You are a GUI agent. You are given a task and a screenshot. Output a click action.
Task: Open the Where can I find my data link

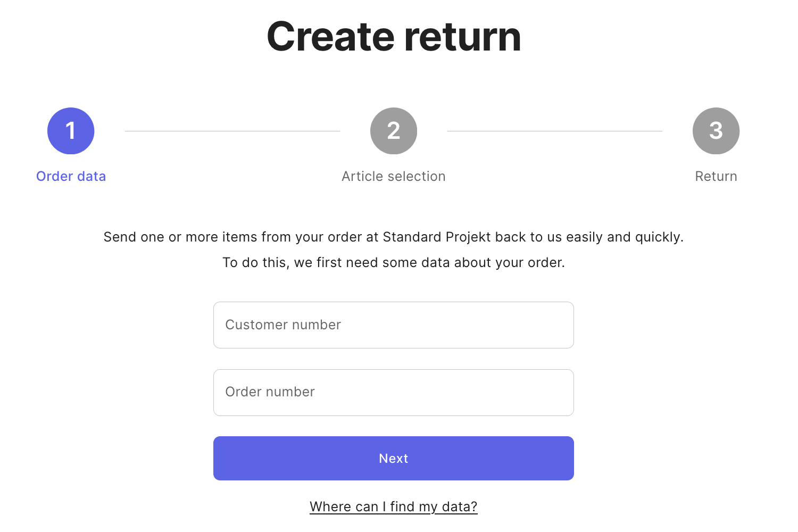point(394,506)
